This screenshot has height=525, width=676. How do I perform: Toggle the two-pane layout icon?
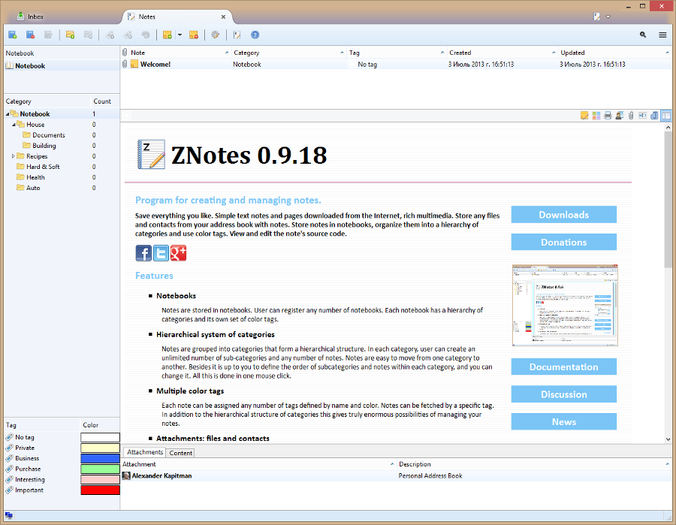point(666,116)
